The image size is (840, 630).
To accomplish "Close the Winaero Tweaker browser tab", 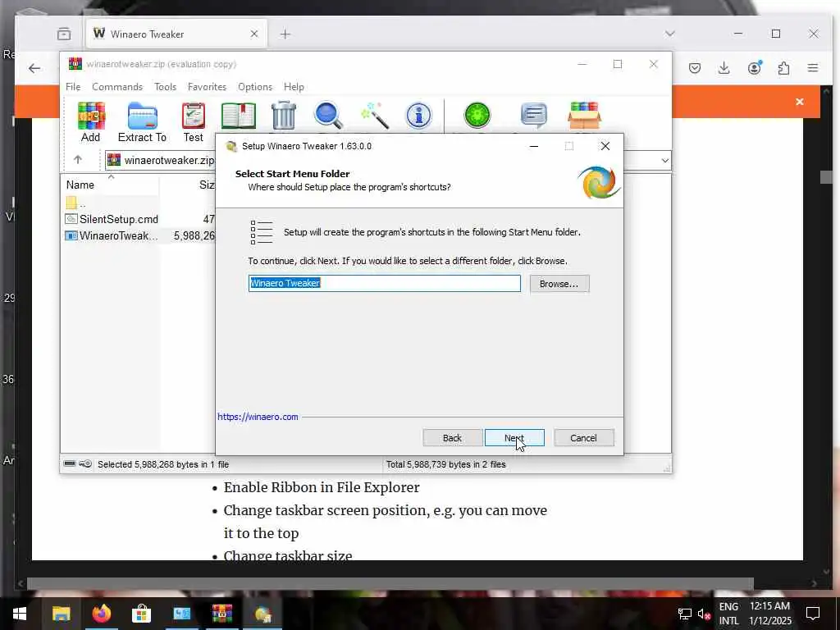I will point(254,34).
